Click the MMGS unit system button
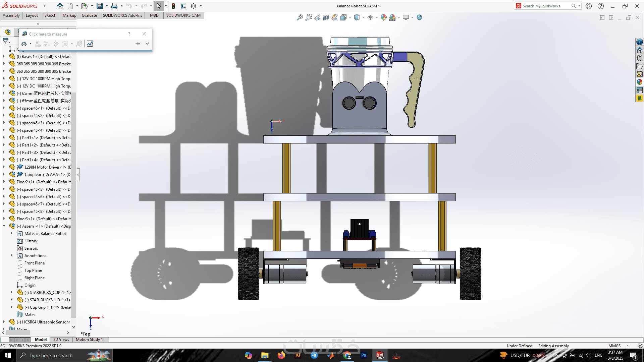Viewport: 644px width, 362px height. [x=614, y=346]
